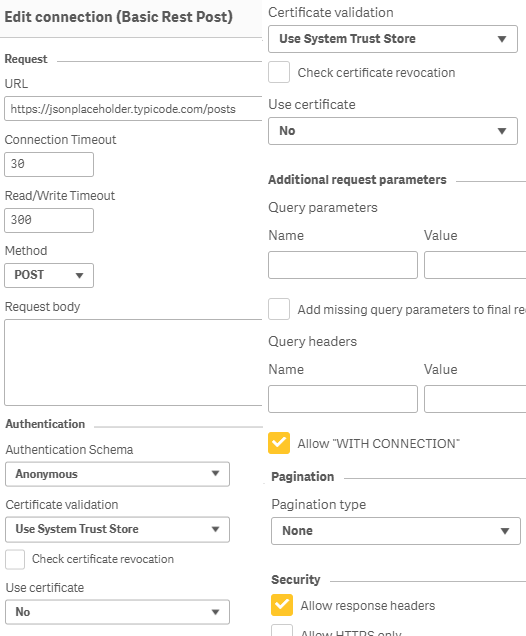Click the POST method dropdown arrow
The height and width of the screenshot is (636, 526).
[x=79, y=276]
